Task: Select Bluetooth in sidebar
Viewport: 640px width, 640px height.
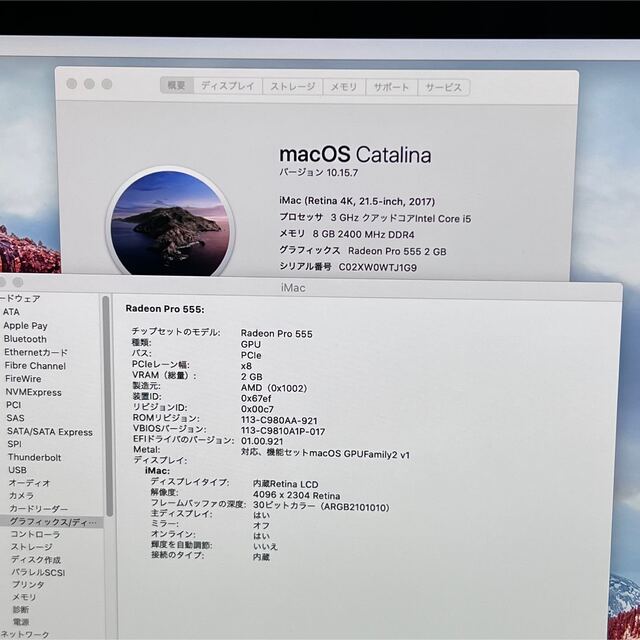Action: point(25,339)
